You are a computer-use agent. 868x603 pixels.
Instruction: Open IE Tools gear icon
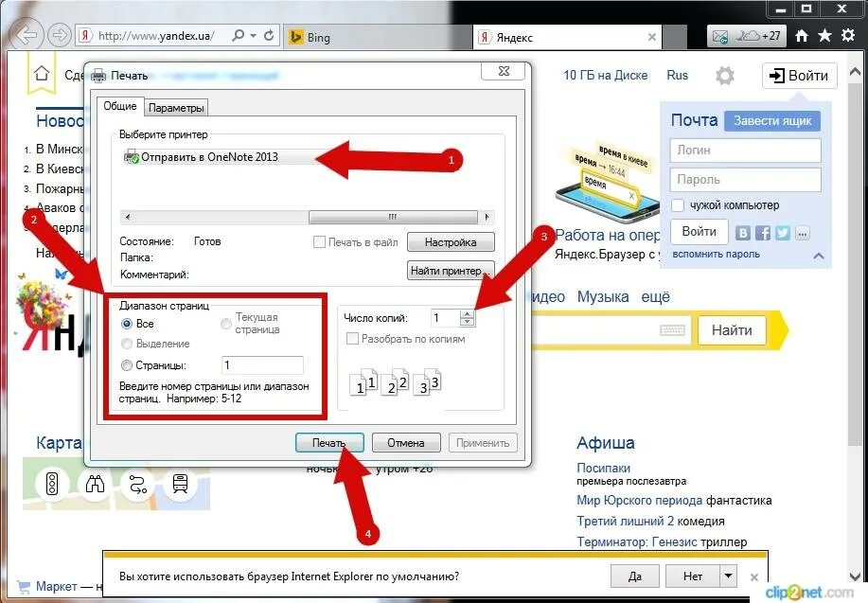click(x=848, y=36)
